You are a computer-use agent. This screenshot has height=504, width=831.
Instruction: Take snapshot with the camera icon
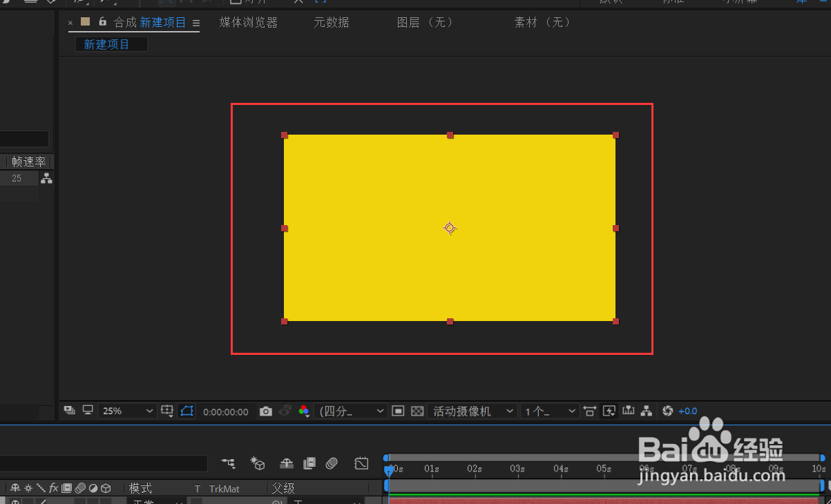click(266, 411)
